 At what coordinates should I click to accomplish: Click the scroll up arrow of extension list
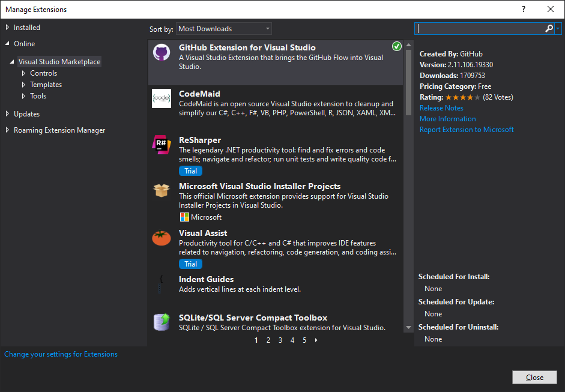408,45
